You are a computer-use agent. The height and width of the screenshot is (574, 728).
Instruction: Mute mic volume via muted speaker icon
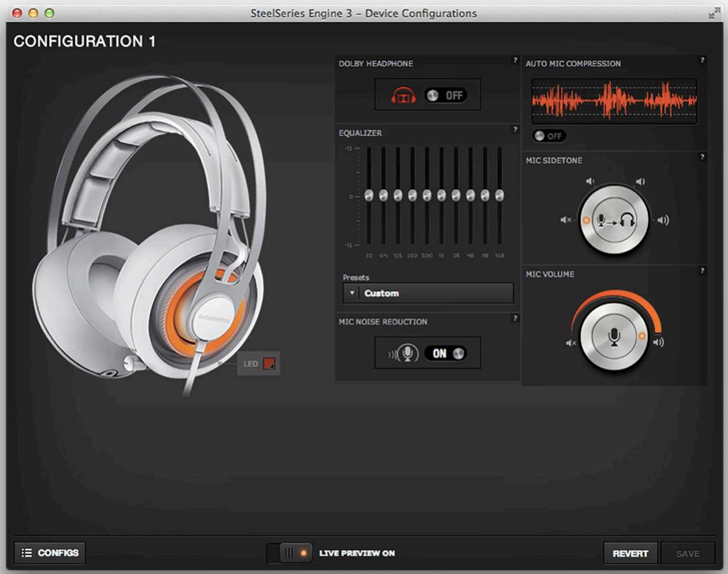[570, 343]
